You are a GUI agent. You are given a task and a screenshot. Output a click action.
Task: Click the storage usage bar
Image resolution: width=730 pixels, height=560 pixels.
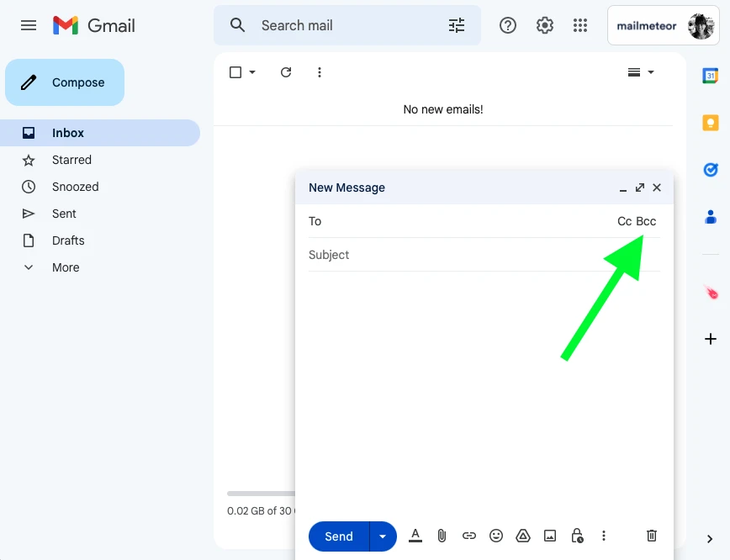[262, 494]
